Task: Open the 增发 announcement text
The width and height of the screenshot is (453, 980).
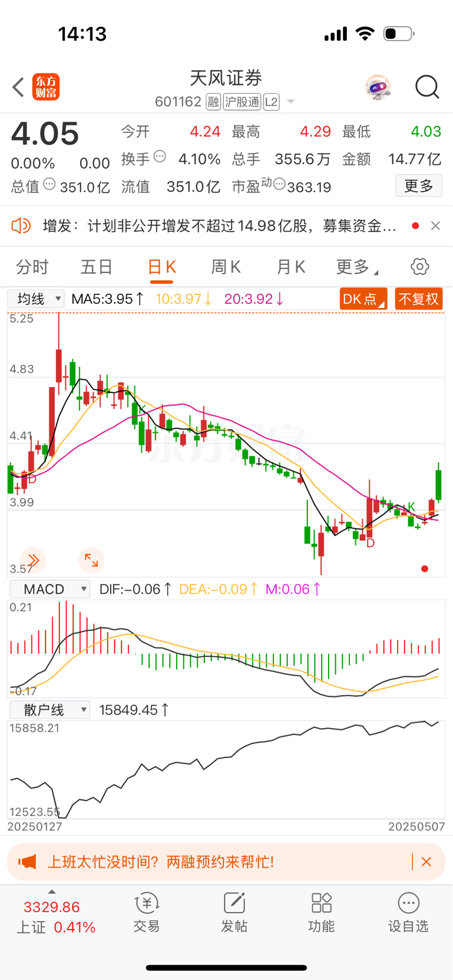Action: pos(219,225)
